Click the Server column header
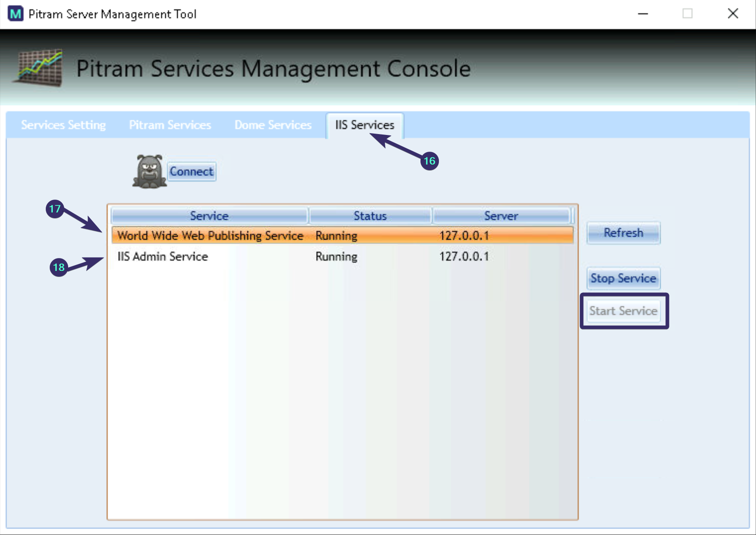 tap(501, 215)
